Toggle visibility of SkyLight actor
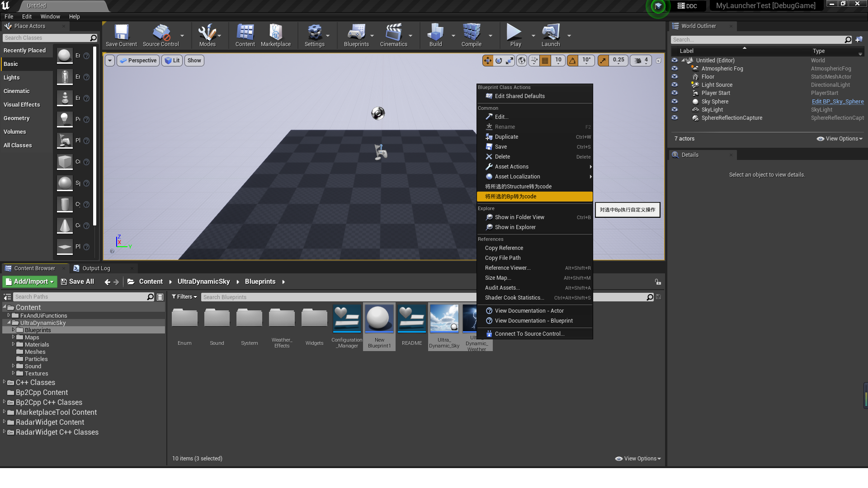This screenshot has width=868, height=488. click(675, 109)
